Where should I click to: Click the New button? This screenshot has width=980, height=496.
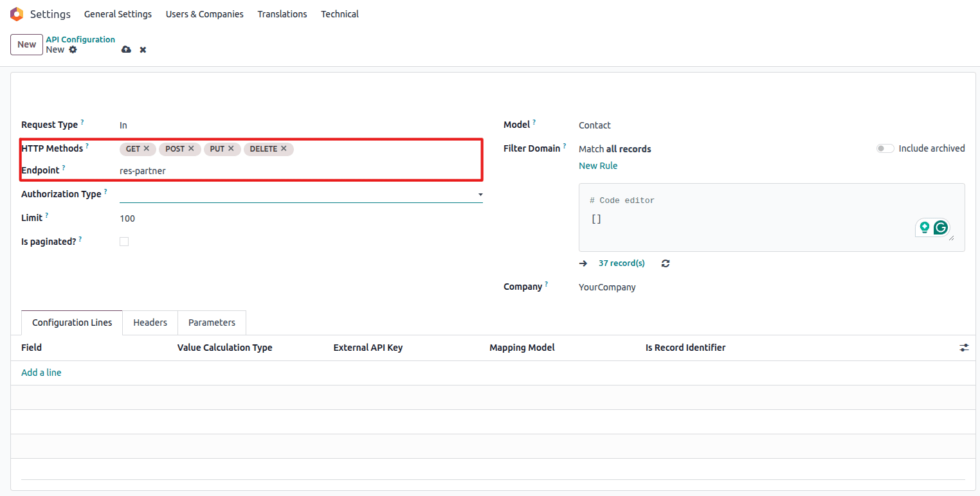(x=26, y=44)
